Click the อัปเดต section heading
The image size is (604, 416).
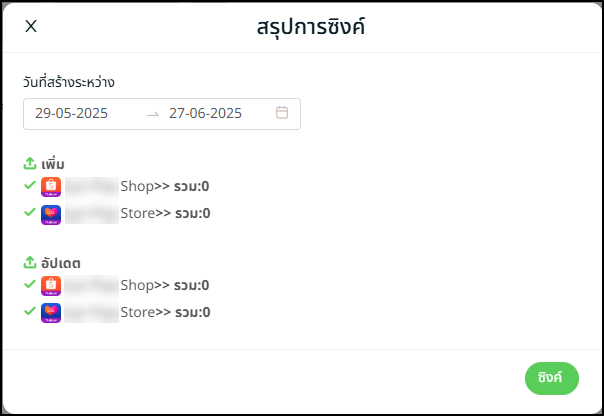tap(62, 263)
